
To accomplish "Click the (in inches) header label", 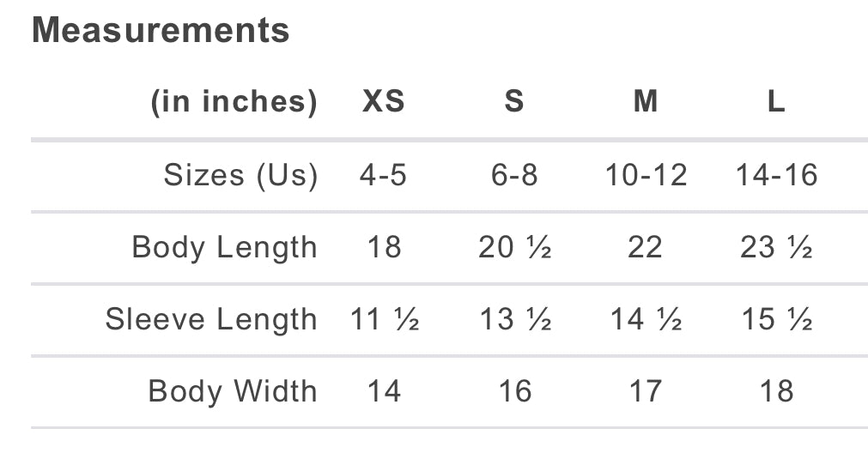I will [x=234, y=102].
